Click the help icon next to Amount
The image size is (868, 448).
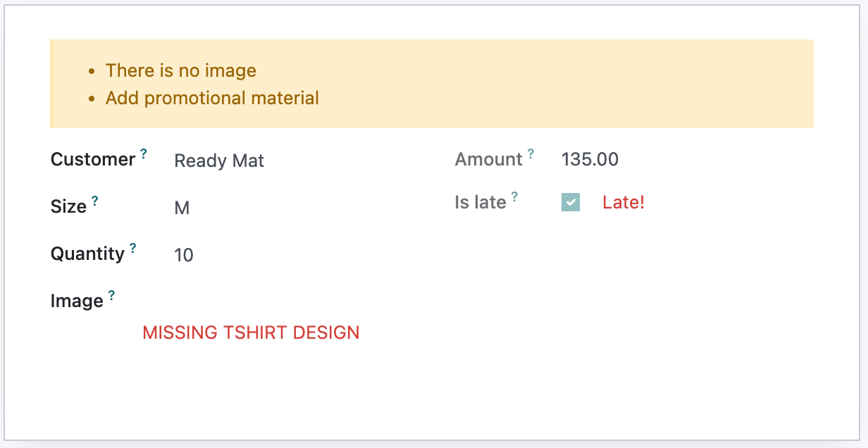(530, 153)
